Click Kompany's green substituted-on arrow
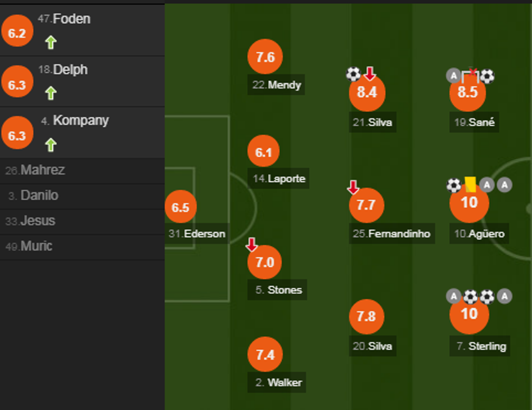 tap(50, 144)
